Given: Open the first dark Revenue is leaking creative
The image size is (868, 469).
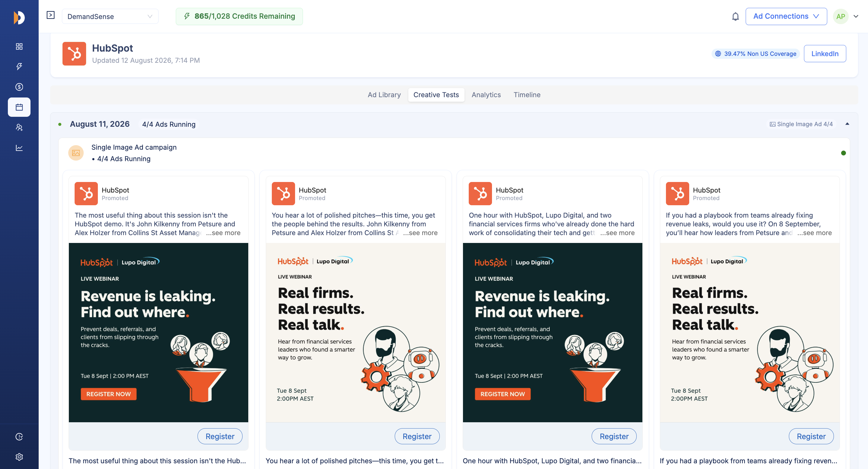Looking at the screenshot, I should pos(158,332).
